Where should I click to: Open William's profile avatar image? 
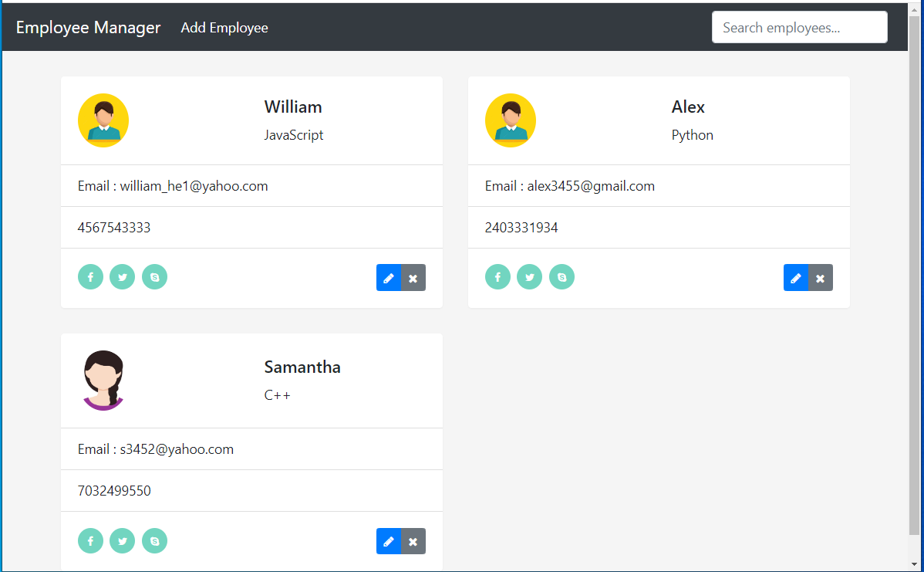tap(103, 120)
